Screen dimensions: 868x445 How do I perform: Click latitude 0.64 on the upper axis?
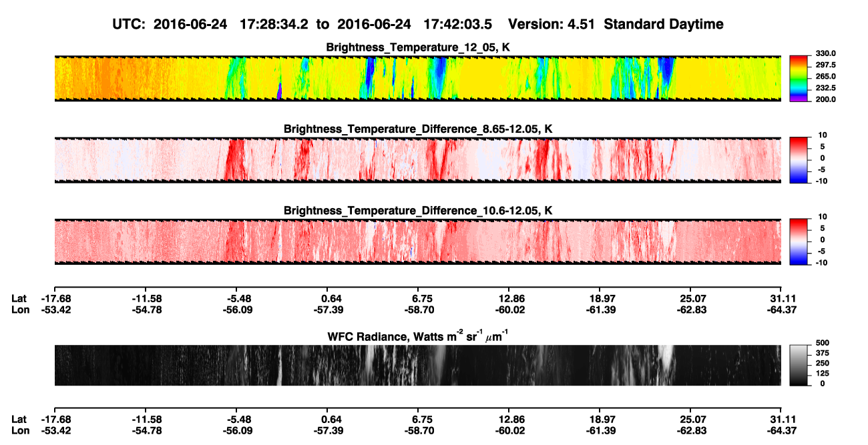[331, 298]
